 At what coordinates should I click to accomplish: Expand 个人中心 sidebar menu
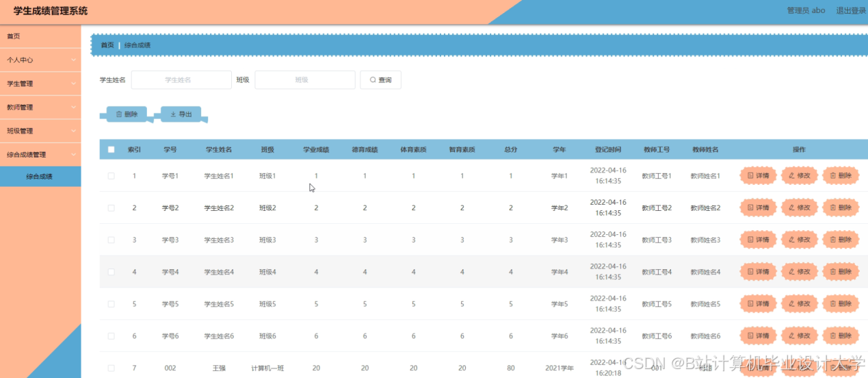pos(40,60)
